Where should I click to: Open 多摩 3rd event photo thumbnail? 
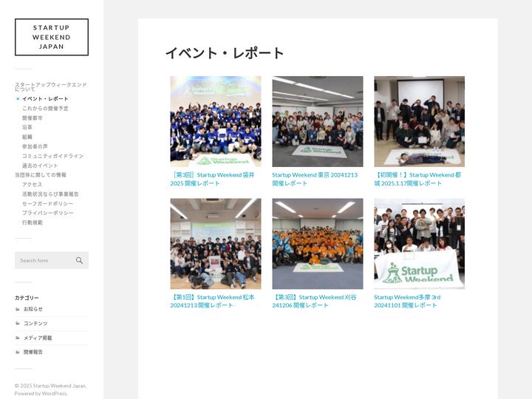point(420,244)
